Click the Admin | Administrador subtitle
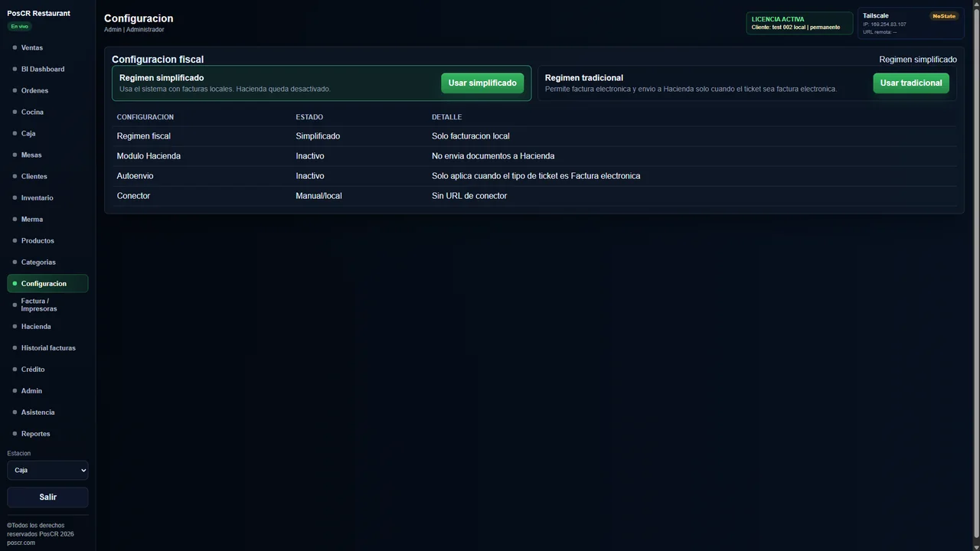The width and height of the screenshot is (980, 551). point(134,30)
